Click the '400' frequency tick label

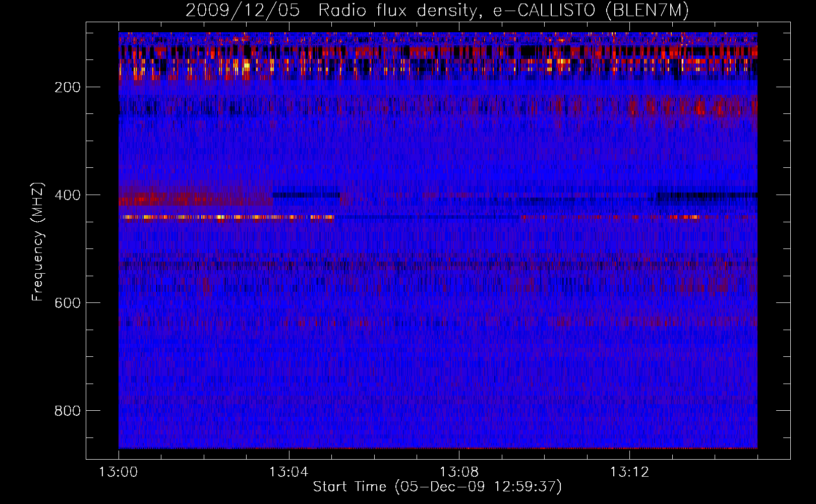[x=68, y=195]
